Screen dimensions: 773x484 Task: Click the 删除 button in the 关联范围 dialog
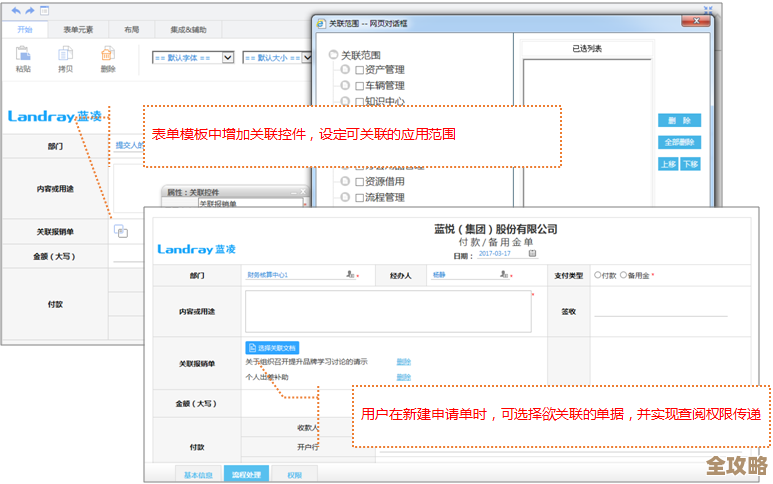(679, 120)
